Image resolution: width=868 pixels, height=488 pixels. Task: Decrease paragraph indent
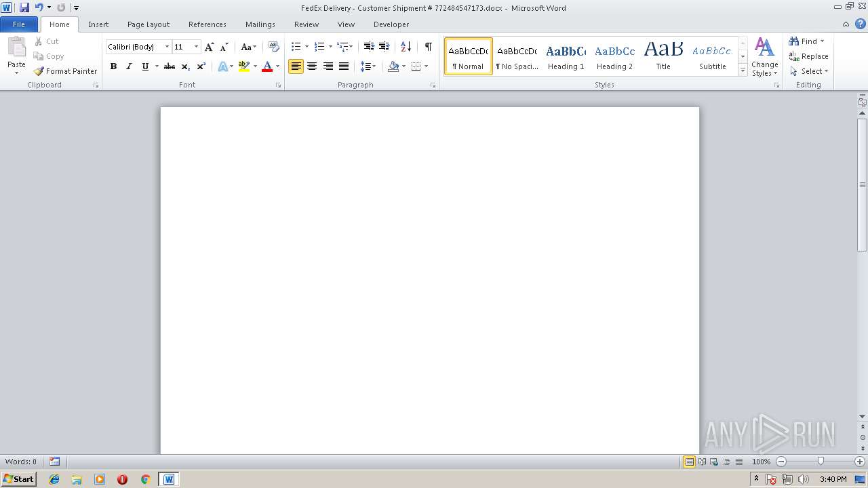[368, 47]
